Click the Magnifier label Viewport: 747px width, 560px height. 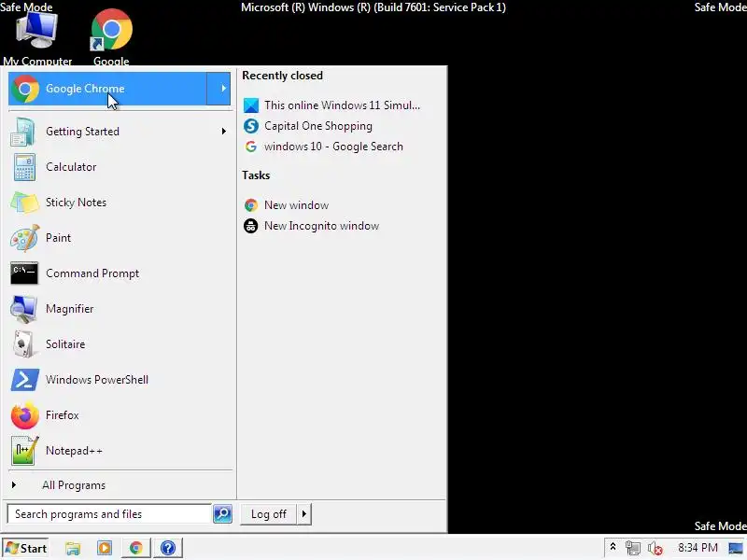(x=69, y=309)
